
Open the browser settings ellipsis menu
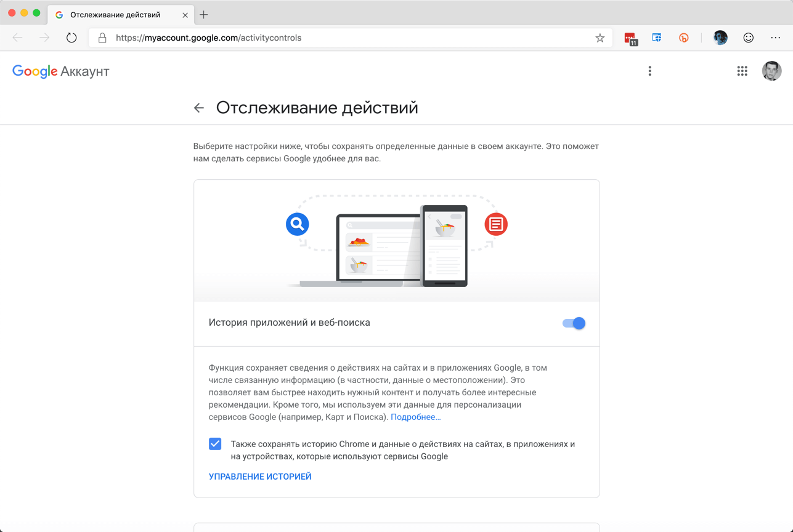point(775,38)
